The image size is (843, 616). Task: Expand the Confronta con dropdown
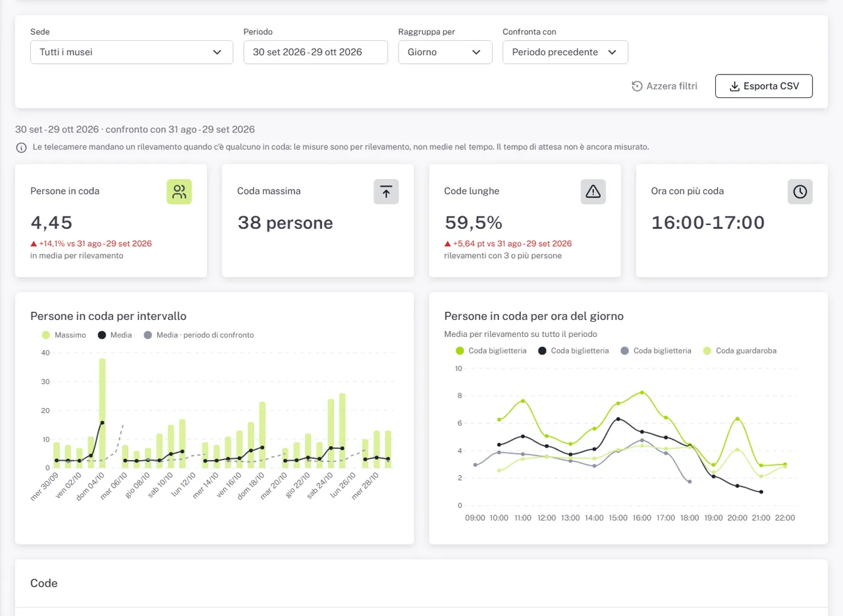[x=565, y=52]
